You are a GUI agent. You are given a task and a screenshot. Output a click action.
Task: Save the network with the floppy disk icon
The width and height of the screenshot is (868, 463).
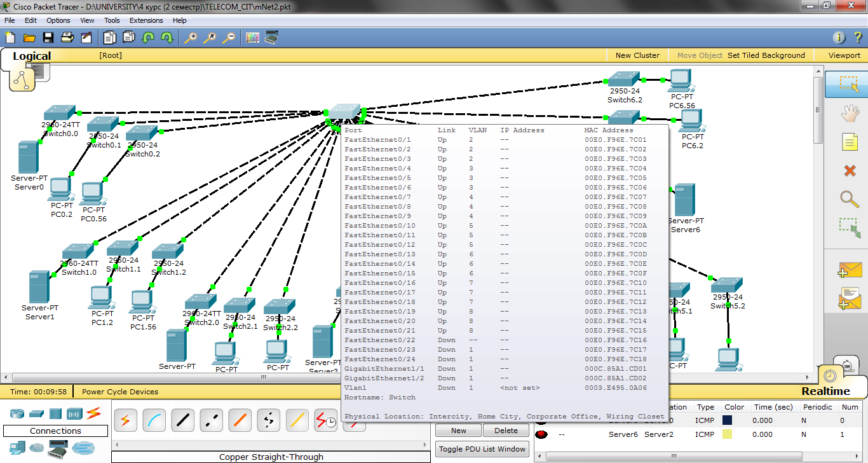[48, 38]
